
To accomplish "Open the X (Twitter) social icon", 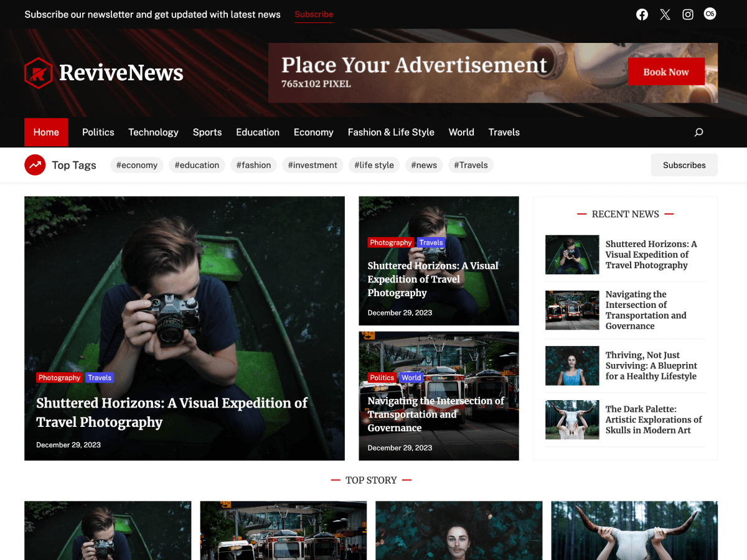I will coord(665,14).
